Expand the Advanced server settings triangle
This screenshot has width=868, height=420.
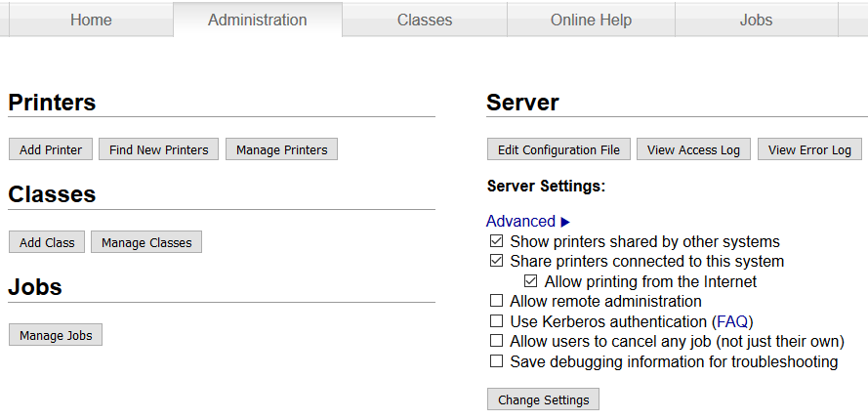[x=565, y=222]
